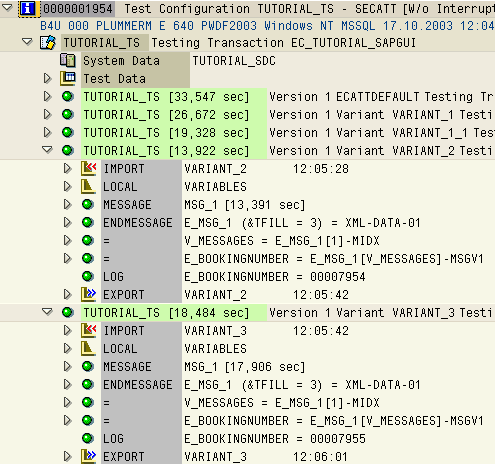The width and height of the screenshot is (495, 464).
Task: Click the green status light of VARIANT_1 run
Action: pos(68,115)
